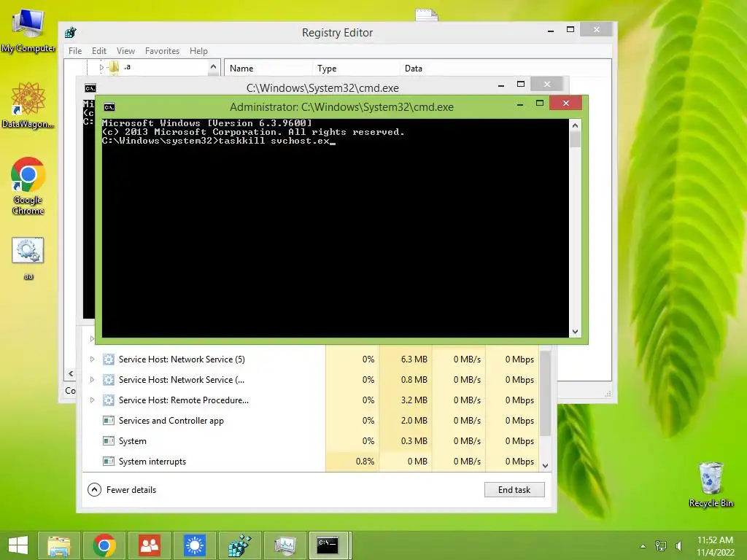The width and height of the screenshot is (747, 560).
Task: Click Service Host: Network Service (5) gear icon
Action: coord(109,359)
